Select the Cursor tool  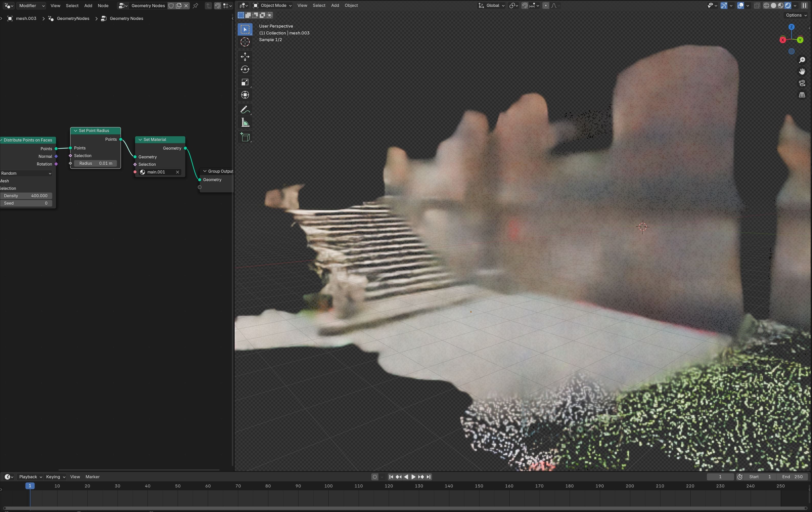pos(245,42)
